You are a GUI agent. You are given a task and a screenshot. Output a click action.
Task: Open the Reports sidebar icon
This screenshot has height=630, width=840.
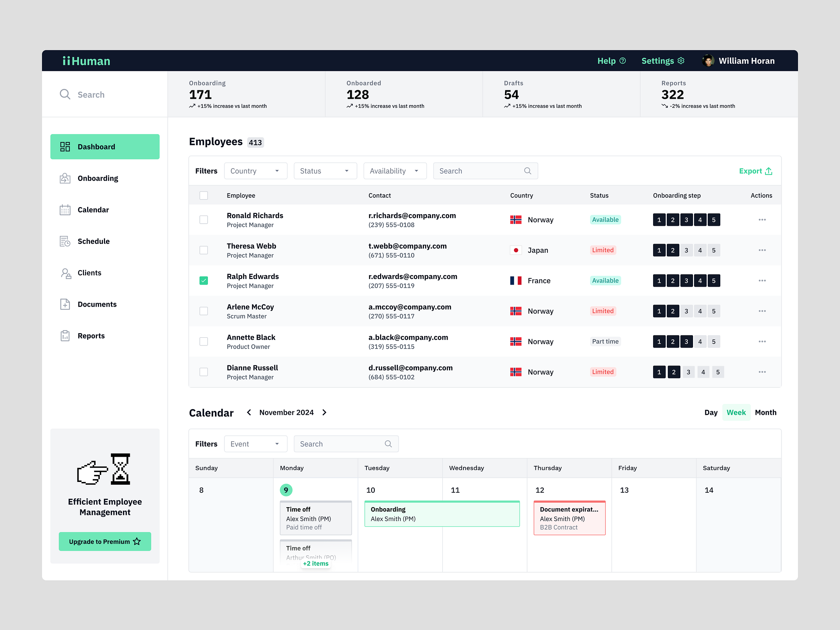pyautogui.click(x=65, y=336)
